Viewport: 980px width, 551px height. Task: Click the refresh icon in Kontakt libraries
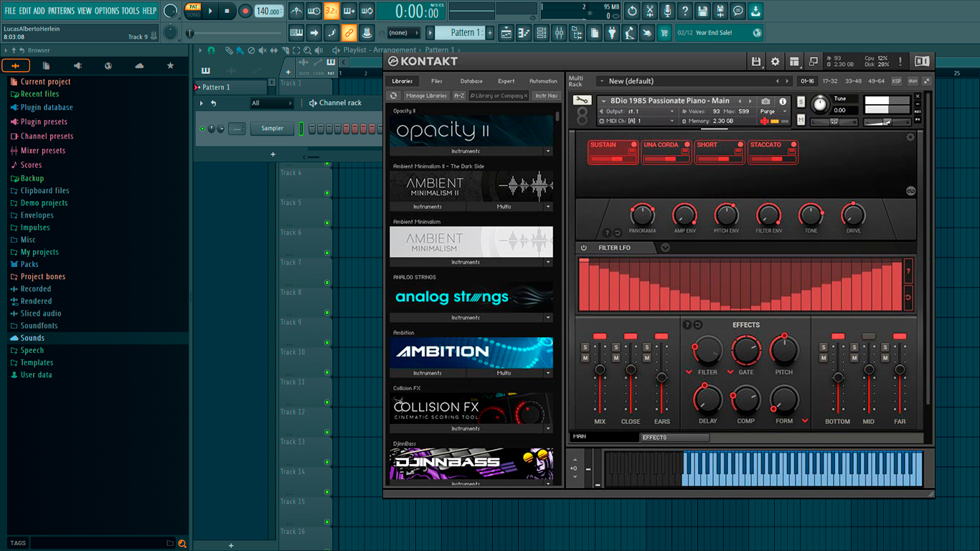[x=393, y=95]
